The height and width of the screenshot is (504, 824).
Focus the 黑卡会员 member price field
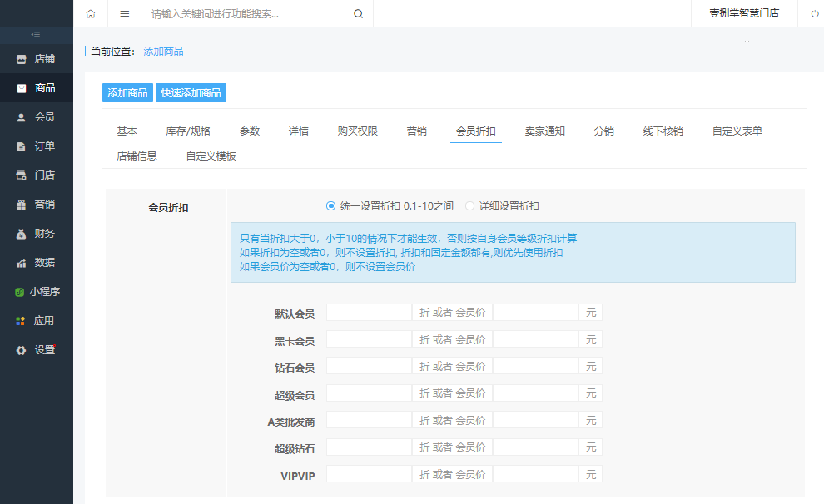(535, 339)
